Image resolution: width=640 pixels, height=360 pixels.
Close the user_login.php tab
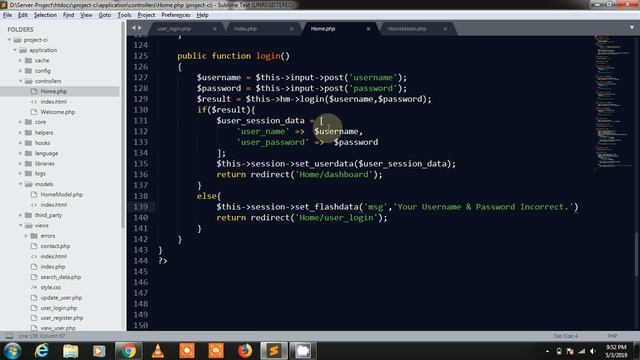[x=214, y=29]
